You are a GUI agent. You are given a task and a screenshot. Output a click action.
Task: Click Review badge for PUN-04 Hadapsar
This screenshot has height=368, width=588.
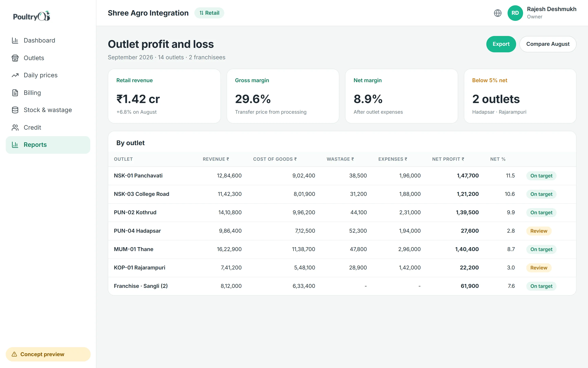point(539,231)
